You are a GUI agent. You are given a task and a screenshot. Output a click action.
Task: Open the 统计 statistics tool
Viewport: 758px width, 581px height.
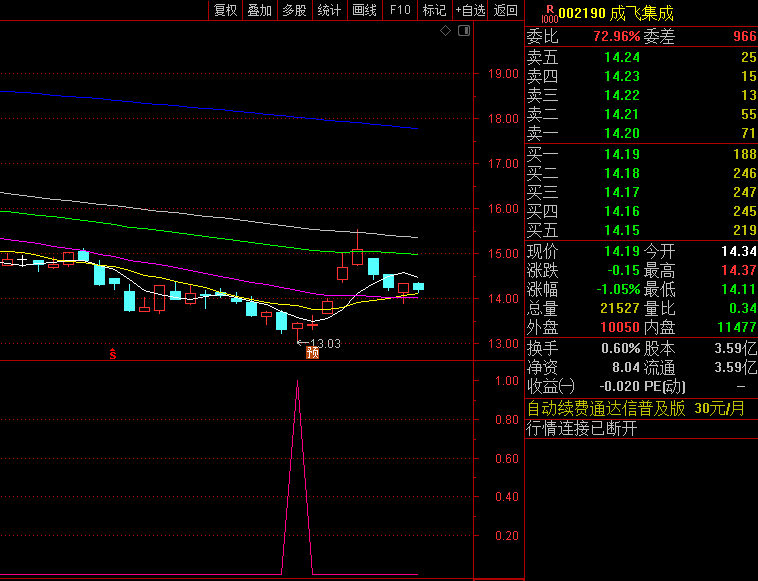pyautogui.click(x=329, y=10)
